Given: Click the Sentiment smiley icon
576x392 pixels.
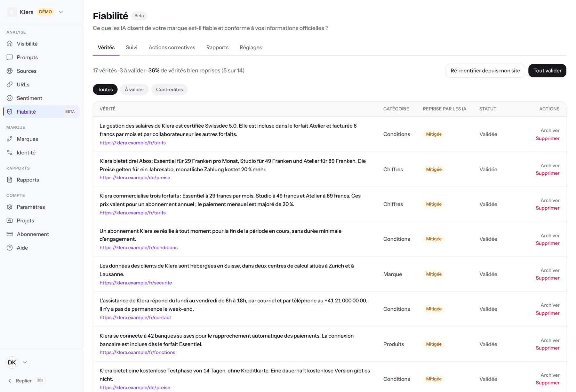Looking at the screenshot, I should pos(10,98).
